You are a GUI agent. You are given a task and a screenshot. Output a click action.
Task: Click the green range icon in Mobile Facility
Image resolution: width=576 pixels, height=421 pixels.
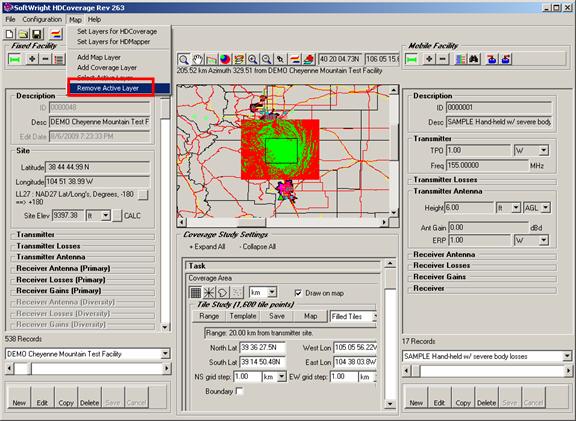pyautogui.click(x=411, y=59)
